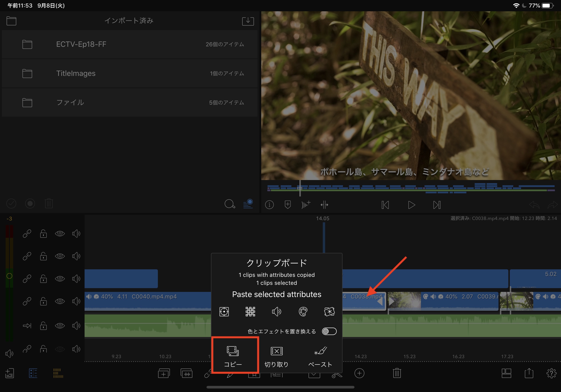Select the color palette attribute icon

coord(303,312)
